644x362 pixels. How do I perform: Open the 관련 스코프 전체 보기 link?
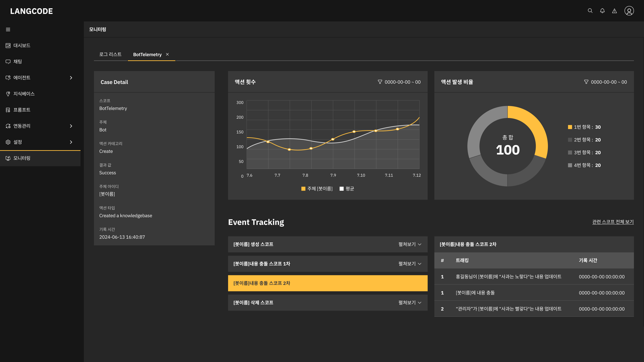[613, 222]
